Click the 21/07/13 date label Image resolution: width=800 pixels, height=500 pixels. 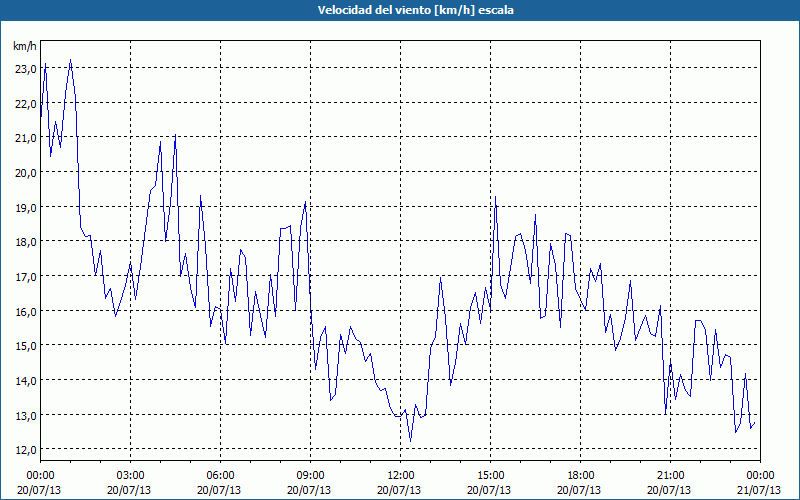[x=759, y=490]
